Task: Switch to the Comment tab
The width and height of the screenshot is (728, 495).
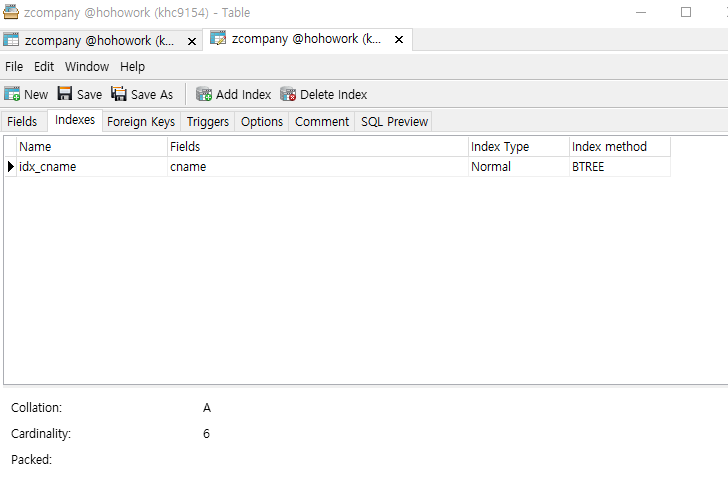Action: pos(322,121)
